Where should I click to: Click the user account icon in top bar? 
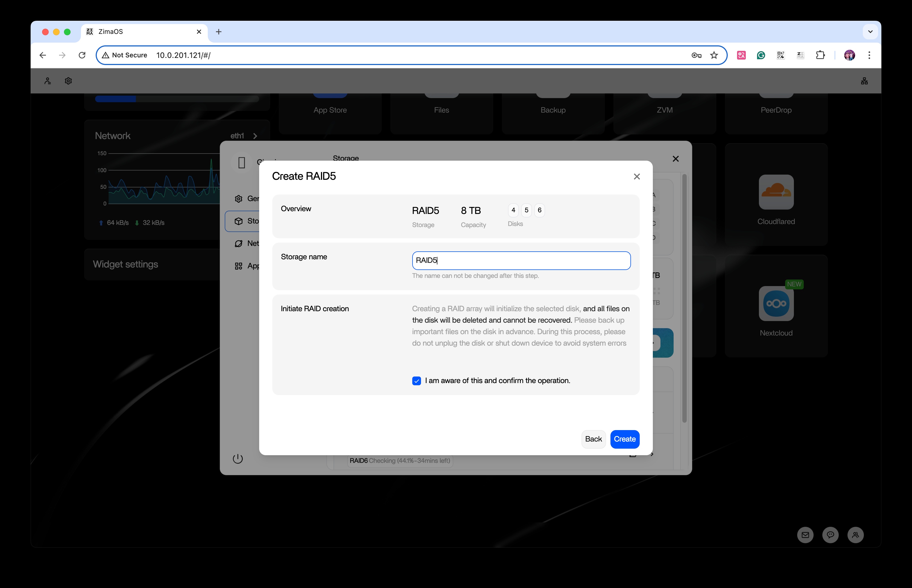point(47,81)
